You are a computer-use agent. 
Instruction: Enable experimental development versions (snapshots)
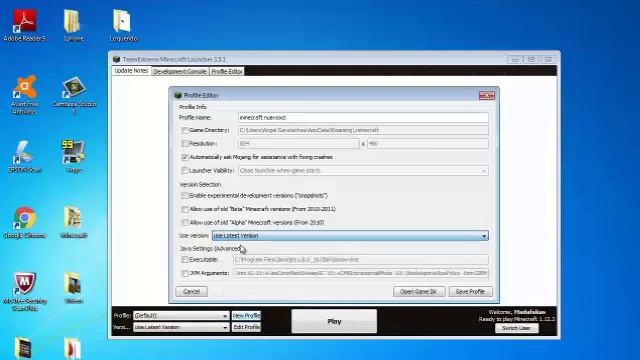pos(184,196)
